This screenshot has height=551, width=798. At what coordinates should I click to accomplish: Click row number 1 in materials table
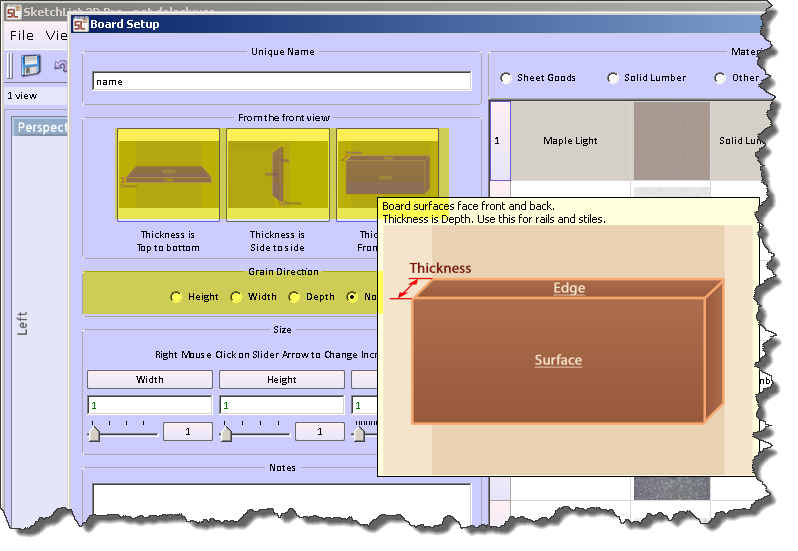point(500,141)
